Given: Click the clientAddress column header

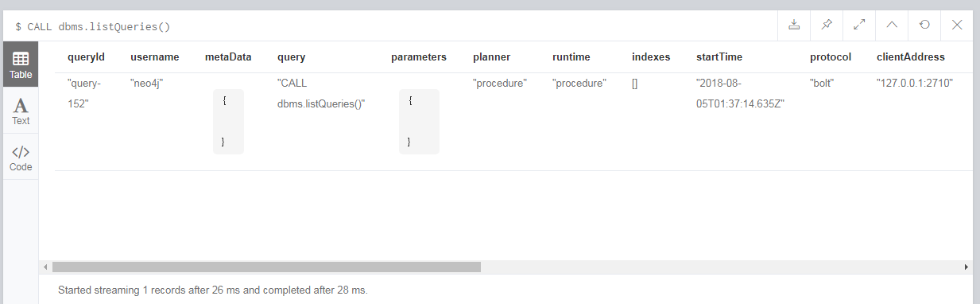Looking at the screenshot, I should click(911, 57).
